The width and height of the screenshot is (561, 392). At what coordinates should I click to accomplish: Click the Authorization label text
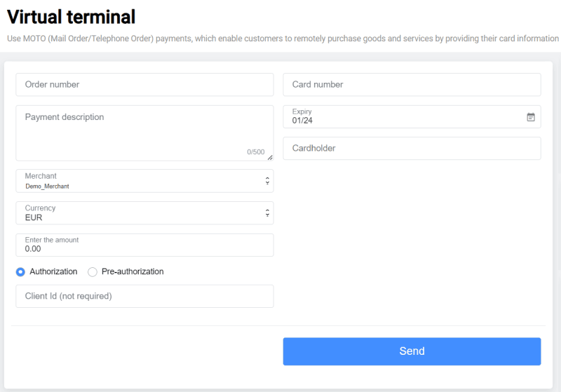(53, 272)
